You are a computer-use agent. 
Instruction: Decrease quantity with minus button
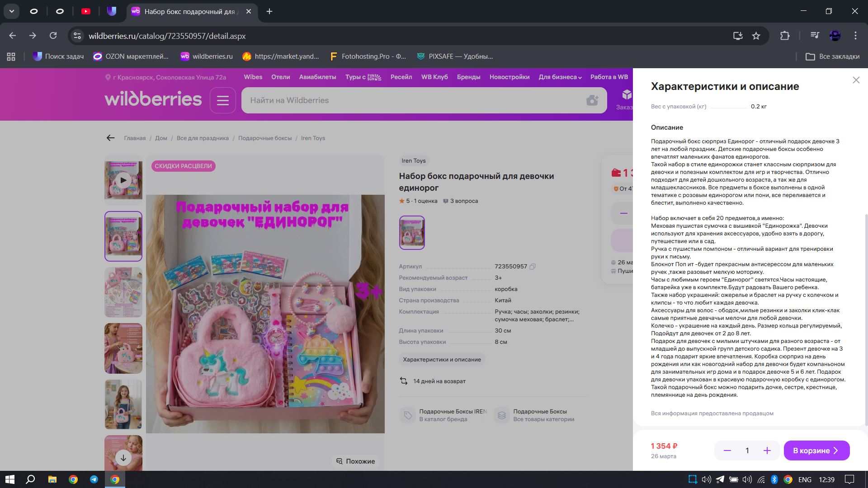click(727, 450)
